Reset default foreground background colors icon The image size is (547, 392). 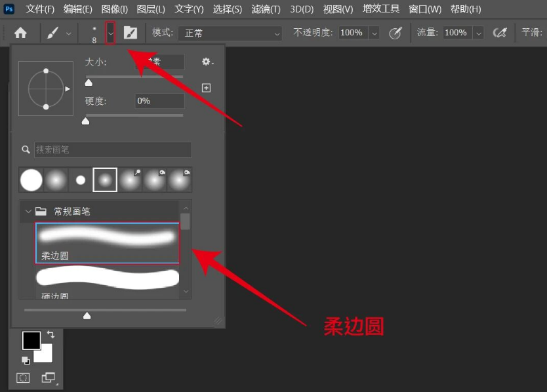tap(26, 361)
